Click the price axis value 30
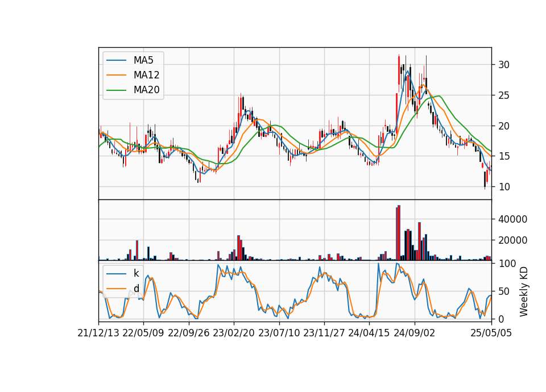Image resolution: width=546 pixels, height=392 pixels. pos(504,65)
